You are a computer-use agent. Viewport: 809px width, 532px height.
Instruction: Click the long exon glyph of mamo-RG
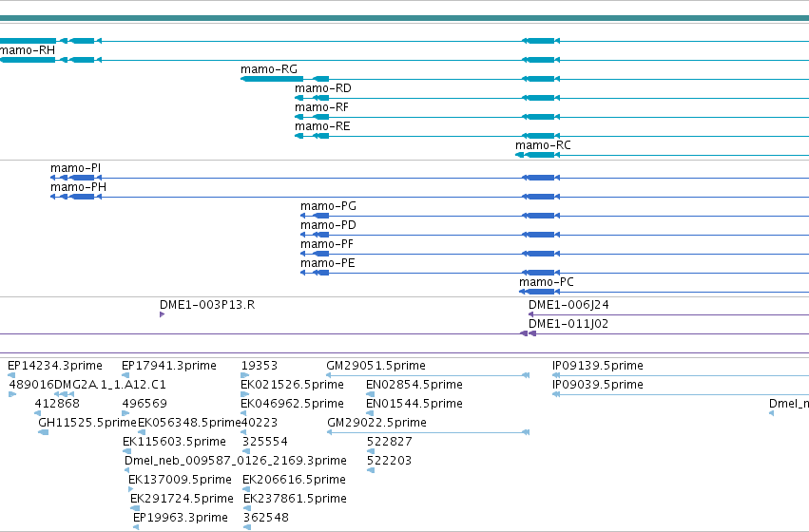tap(272, 79)
